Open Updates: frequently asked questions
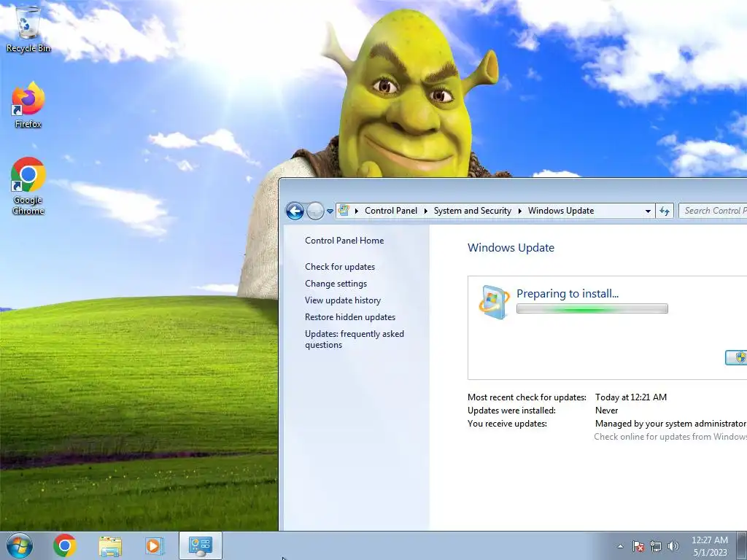This screenshot has height=560, width=747. pos(354,339)
